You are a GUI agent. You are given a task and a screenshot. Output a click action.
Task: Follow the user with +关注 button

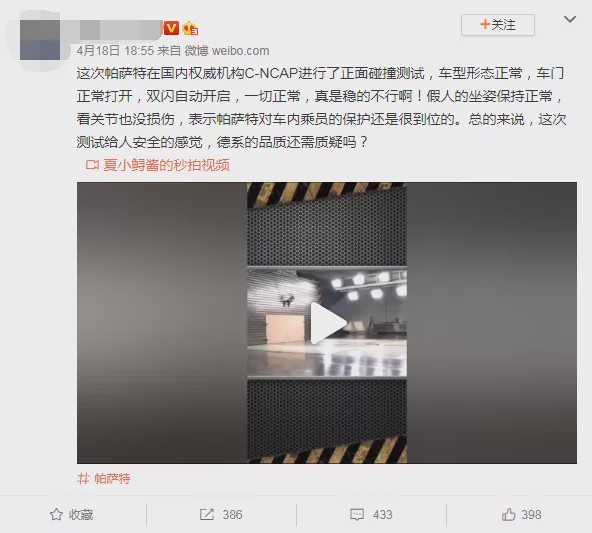(498, 25)
